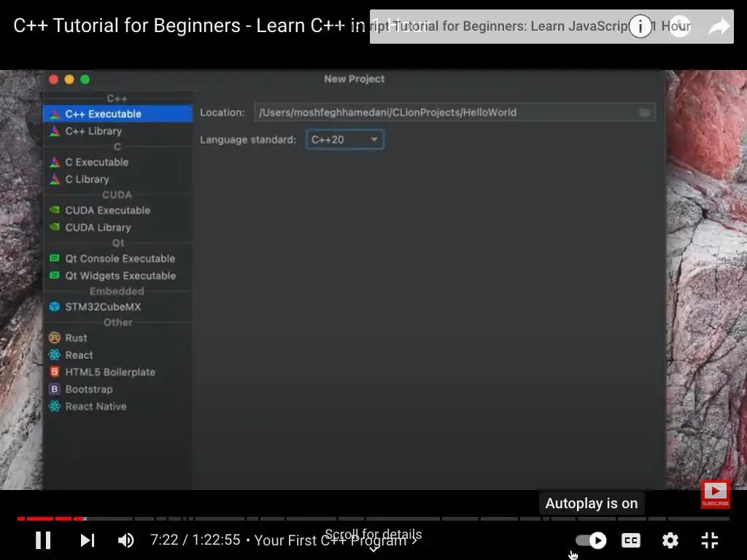Browse for folder in Location field
Image resolution: width=747 pixels, height=560 pixels.
pyautogui.click(x=644, y=113)
